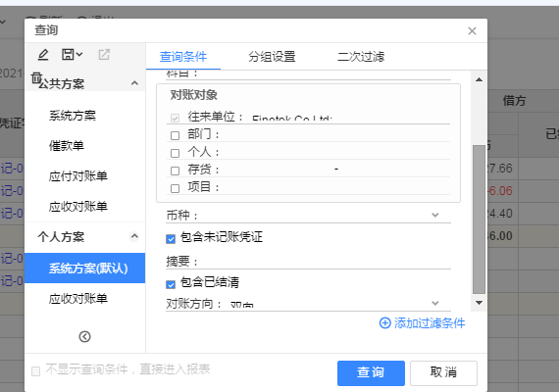Viewport: 559px width, 392px height.
Task: Toggle 包含已结清 checkbox
Action: click(171, 284)
